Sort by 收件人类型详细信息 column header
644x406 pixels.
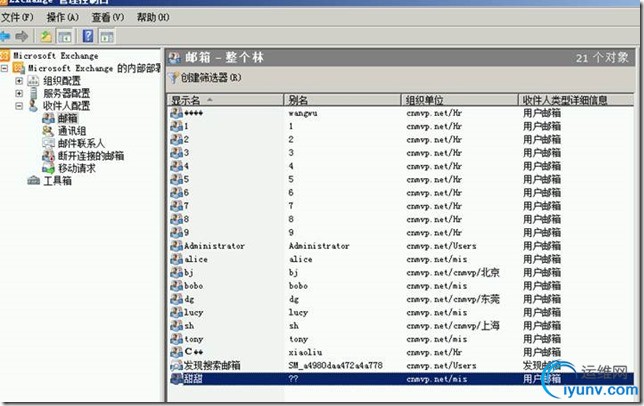tap(576, 100)
